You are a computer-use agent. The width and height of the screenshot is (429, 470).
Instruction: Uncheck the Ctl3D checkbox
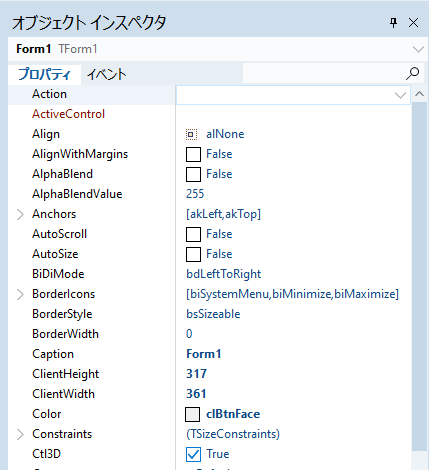coord(193,454)
